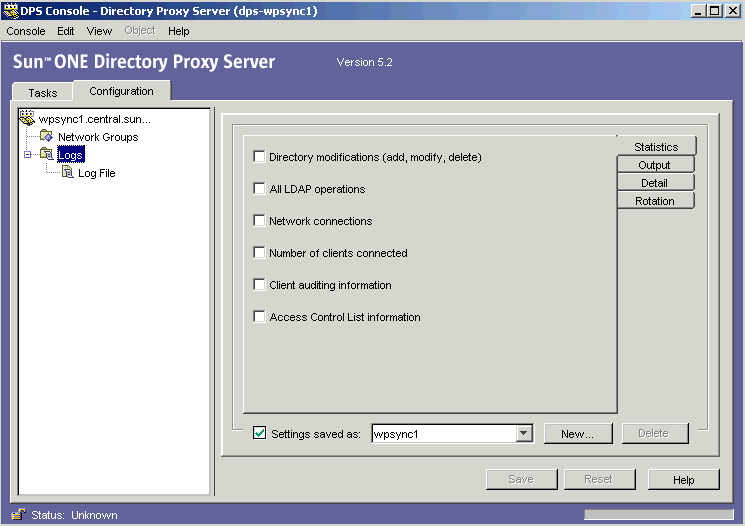Click the wpsync1 settings name field

pos(444,433)
